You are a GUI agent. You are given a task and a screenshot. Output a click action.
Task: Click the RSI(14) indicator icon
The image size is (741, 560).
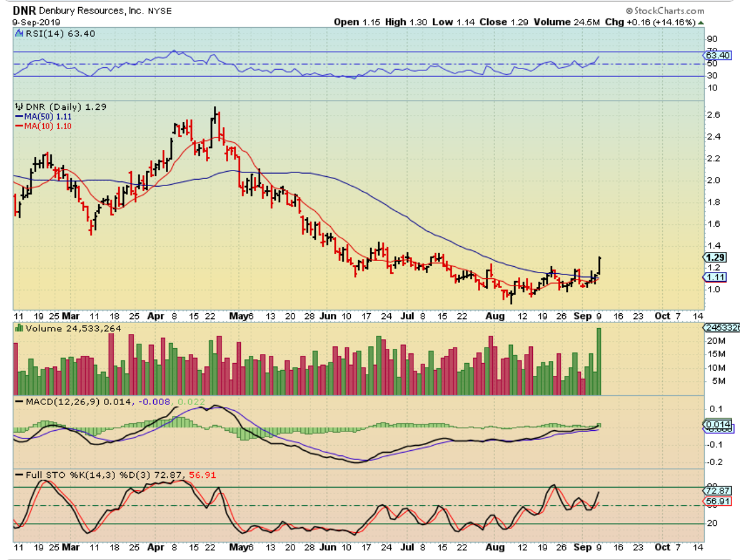19,34
